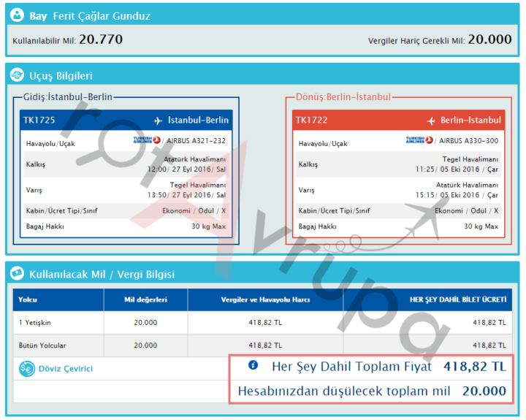The image size is (526, 420).
Task: Click the passenger profile icon beside Bay
Action: [x=17, y=16]
